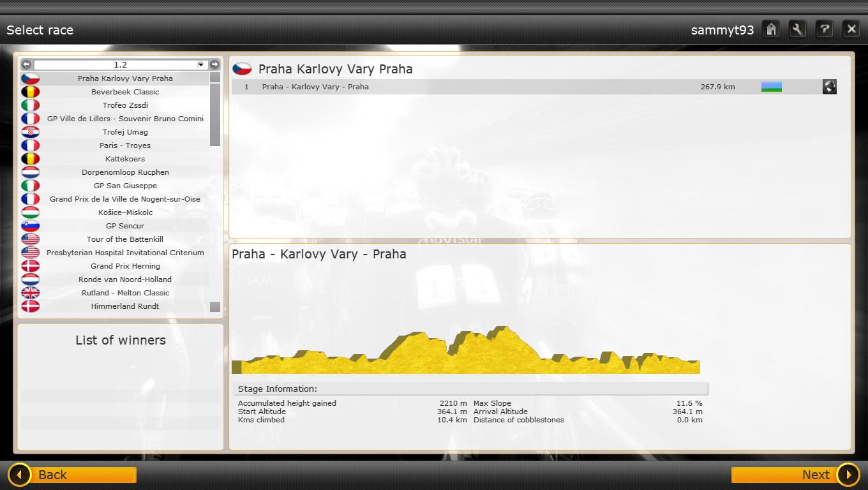Select stage 1 Praha - Karlovy Vary row
This screenshot has width=868, height=490.
tap(447, 87)
